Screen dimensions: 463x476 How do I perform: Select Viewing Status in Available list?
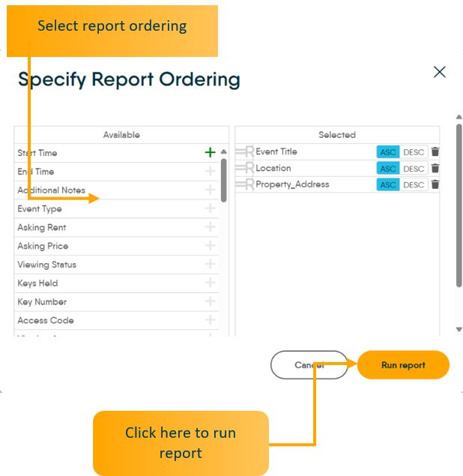(47, 265)
